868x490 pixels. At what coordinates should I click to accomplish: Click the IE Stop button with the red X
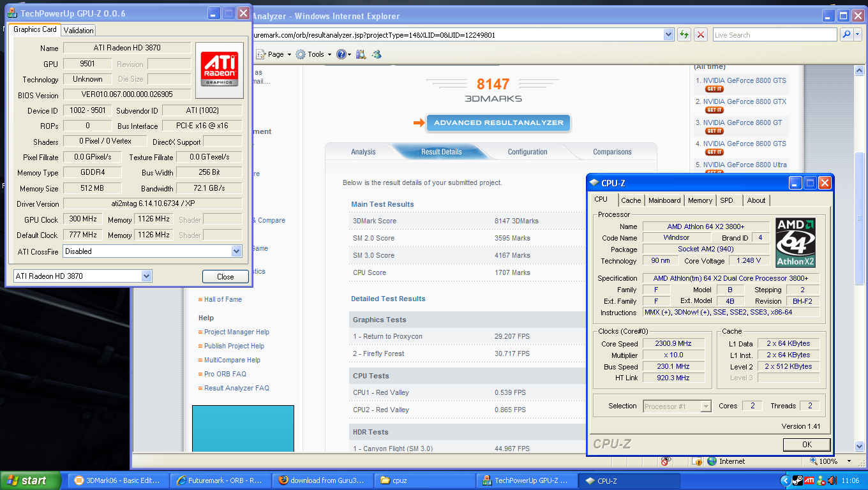tap(701, 35)
